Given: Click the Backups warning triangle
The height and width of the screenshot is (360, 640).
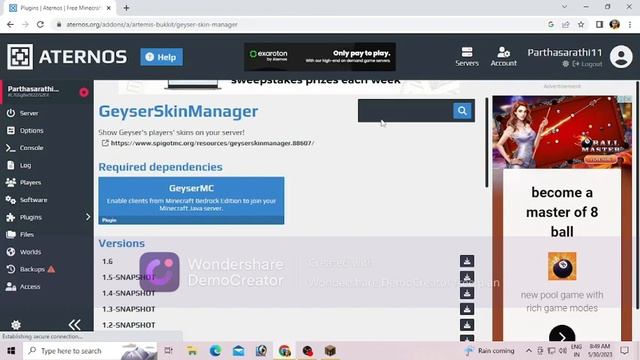Looking at the screenshot, I should coord(51,269).
